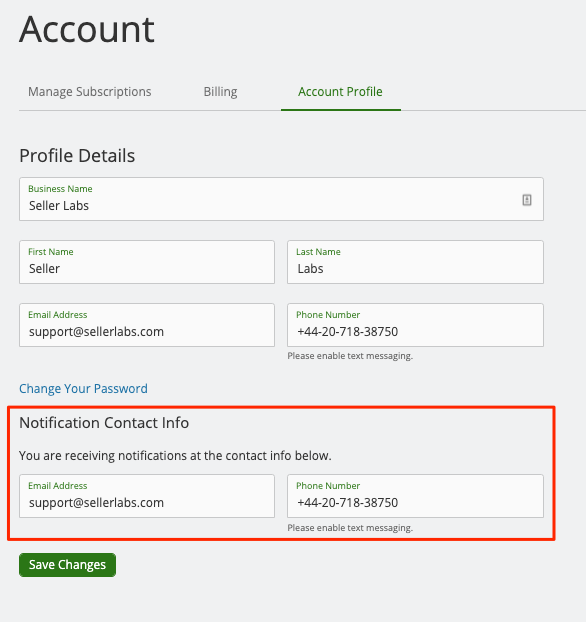Edit the Notification Contact Info Phone Number field
586x622 pixels.
pyautogui.click(x=415, y=496)
